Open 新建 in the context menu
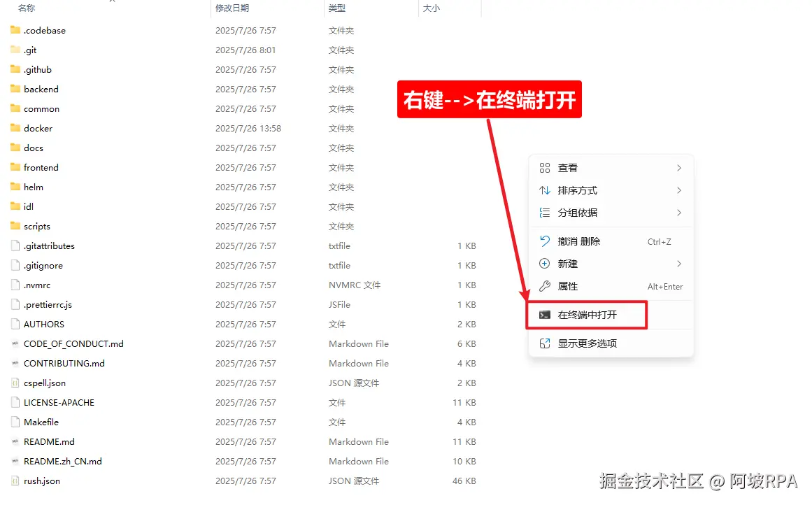 [x=611, y=264]
